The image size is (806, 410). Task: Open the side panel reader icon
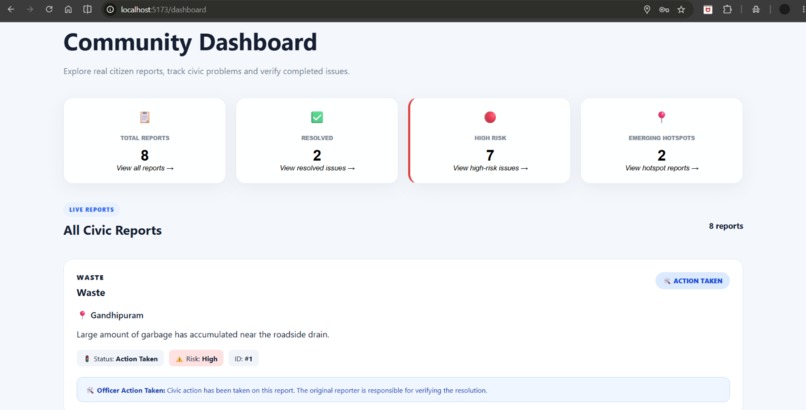[x=87, y=9]
